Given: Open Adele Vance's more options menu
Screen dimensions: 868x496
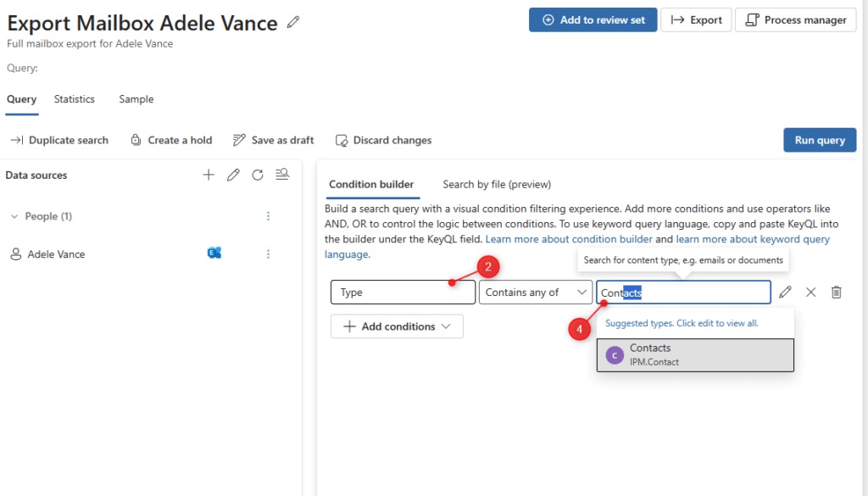Looking at the screenshot, I should (269, 254).
